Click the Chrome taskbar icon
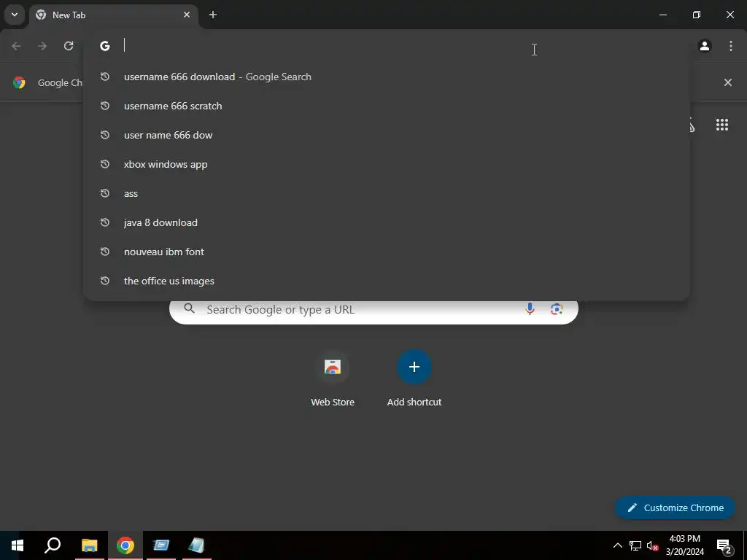Viewport: 747px width, 560px height. point(125,545)
